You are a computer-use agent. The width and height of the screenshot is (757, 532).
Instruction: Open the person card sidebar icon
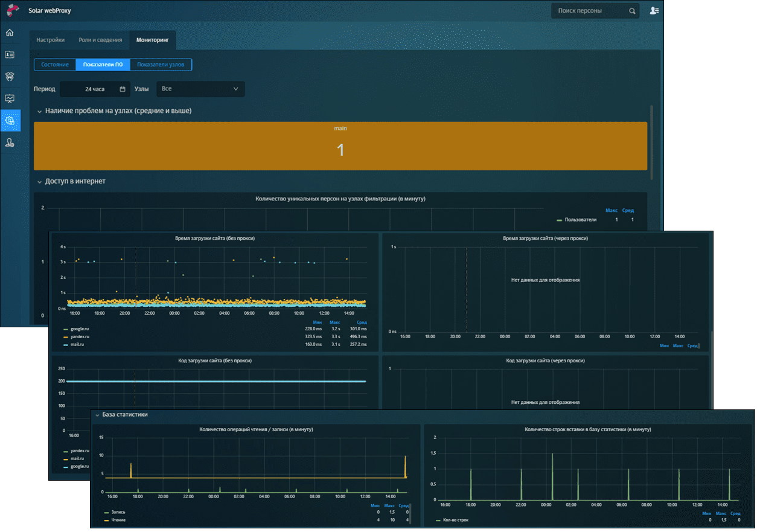coord(10,54)
